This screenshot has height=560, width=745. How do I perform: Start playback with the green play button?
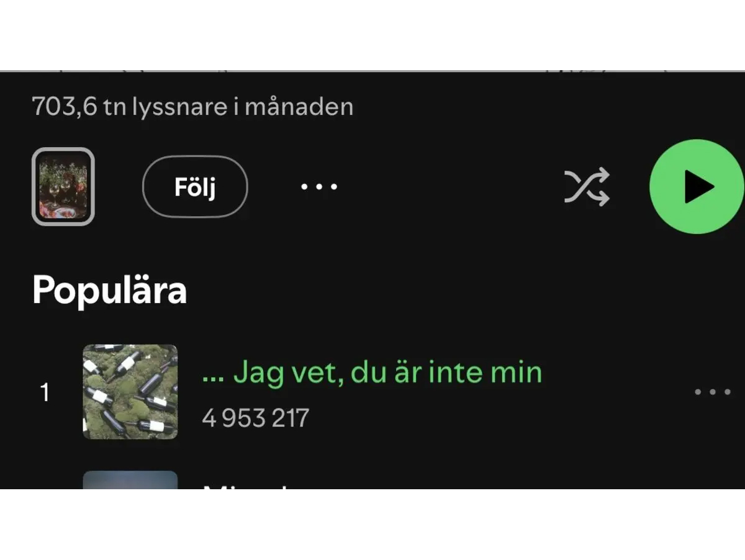pos(697,186)
